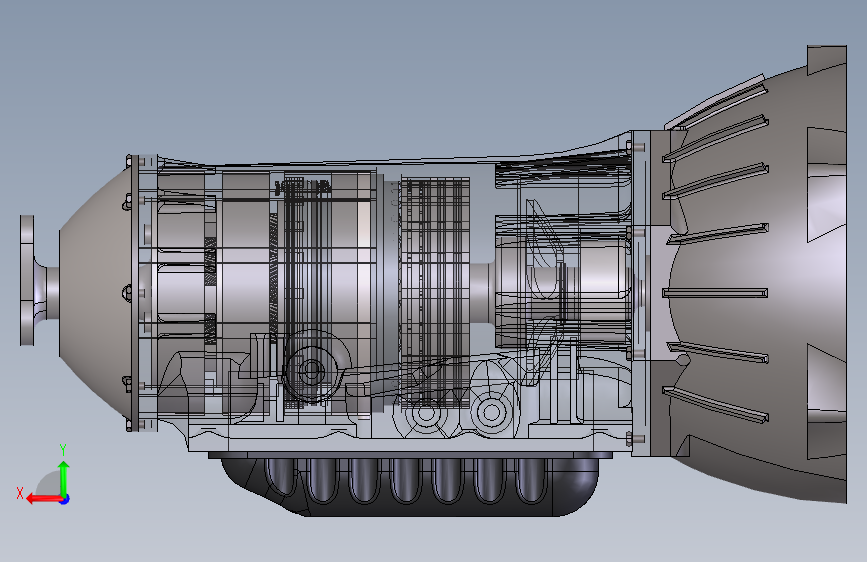
Task: Select the round output flange at the left end
Action: click(x=27, y=280)
